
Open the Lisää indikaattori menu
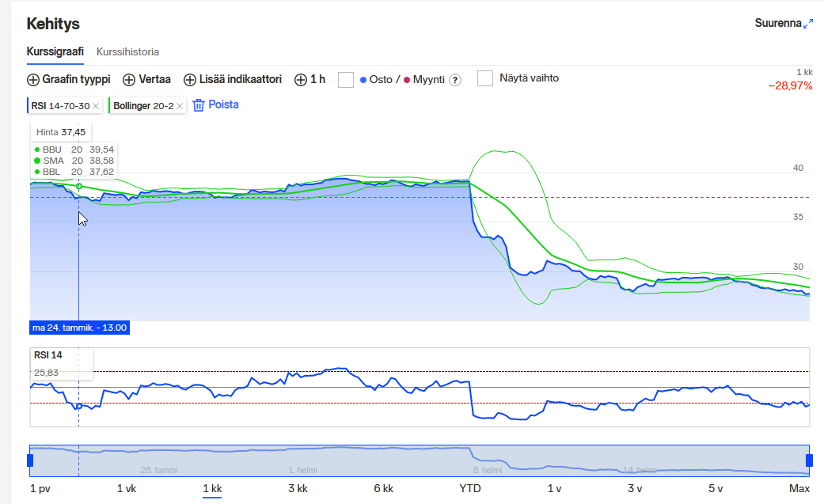[240, 79]
